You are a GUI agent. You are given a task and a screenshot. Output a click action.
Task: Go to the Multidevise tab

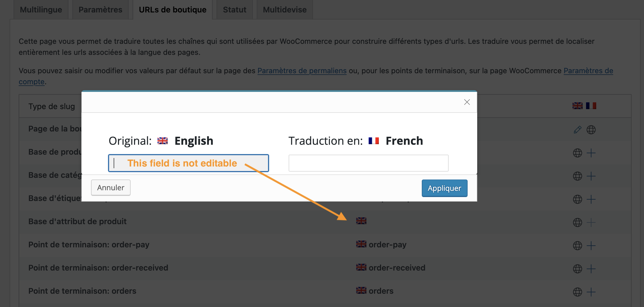point(285,10)
